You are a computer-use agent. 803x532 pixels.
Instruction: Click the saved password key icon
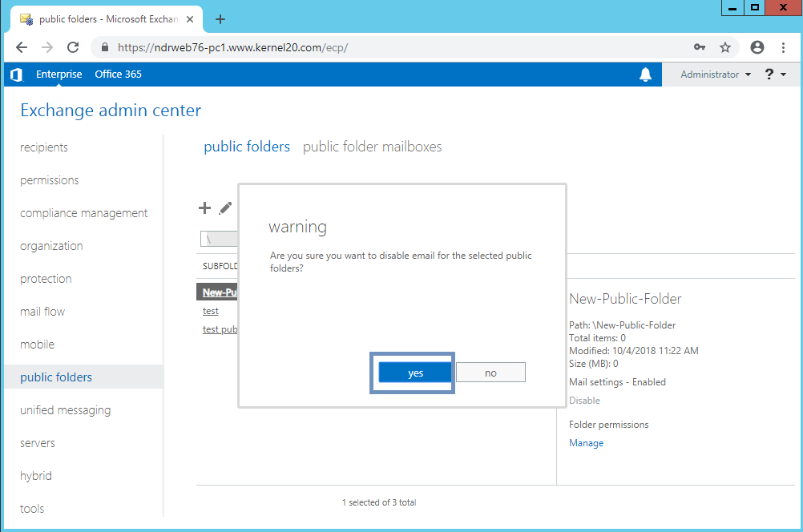pos(700,47)
